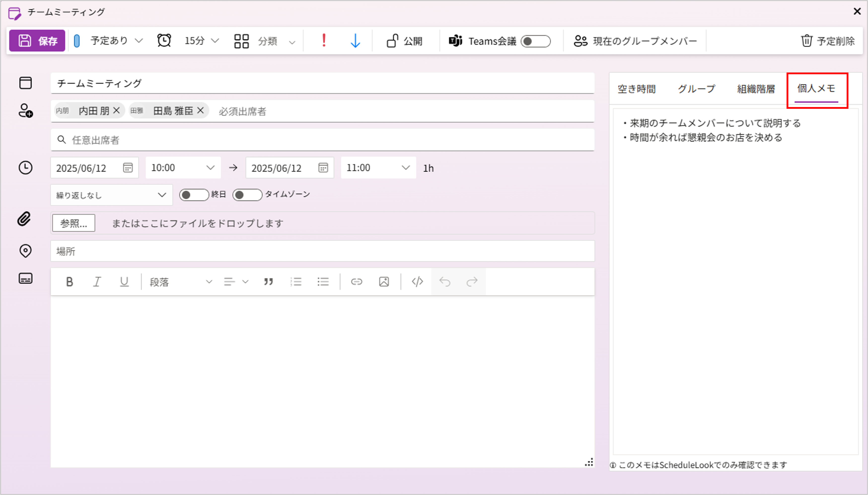Click the body editor resize handle

click(589, 462)
